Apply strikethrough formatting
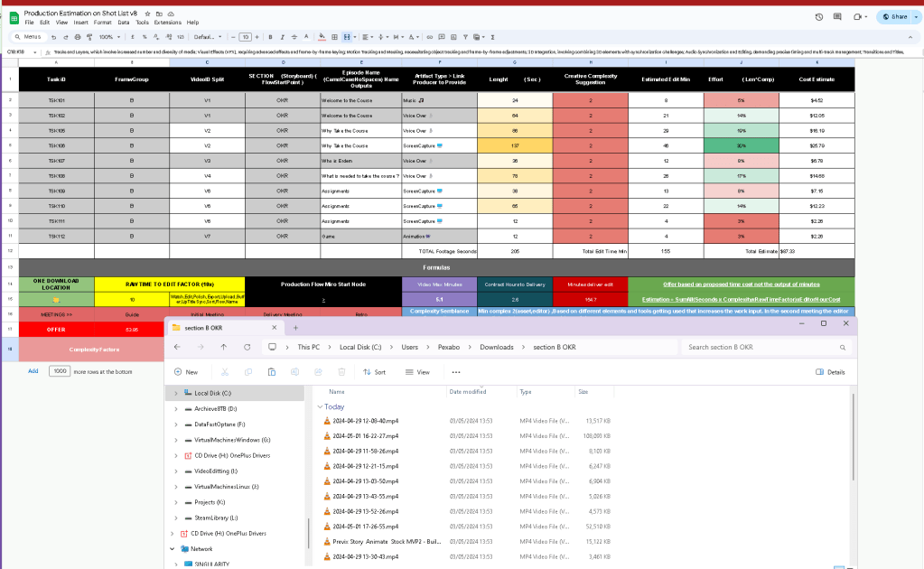 click(x=294, y=37)
